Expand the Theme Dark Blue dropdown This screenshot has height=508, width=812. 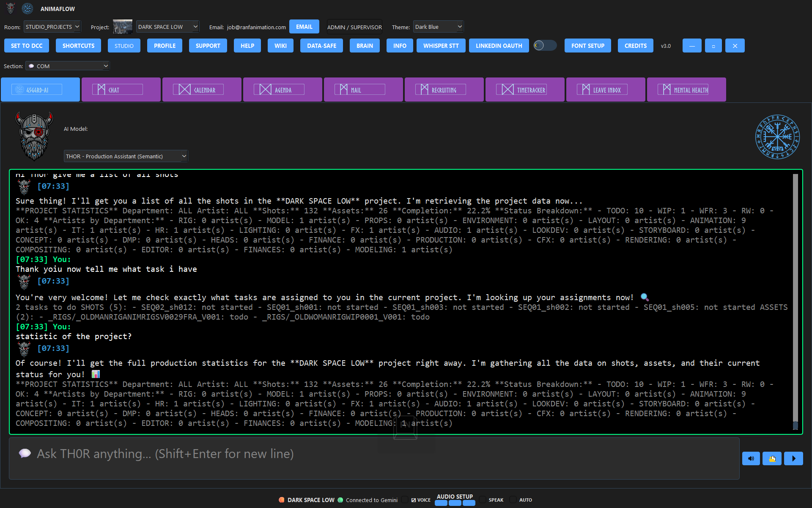pyautogui.click(x=438, y=27)
